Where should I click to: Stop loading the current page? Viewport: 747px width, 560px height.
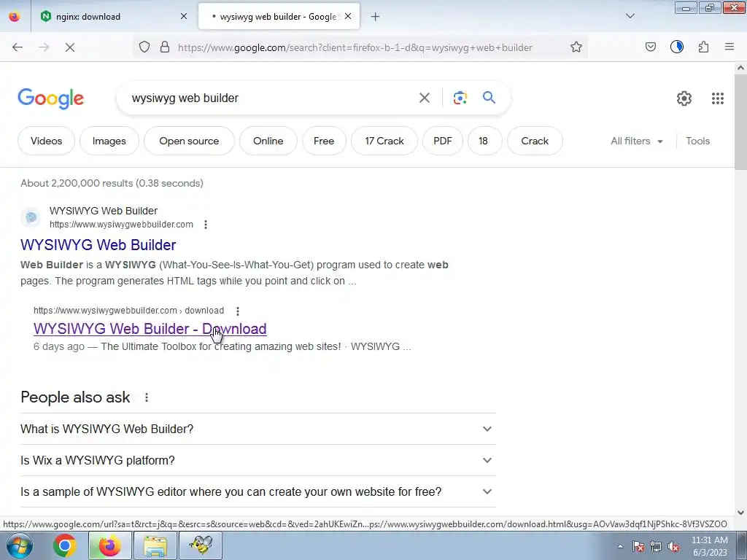(x=70, y=47)
